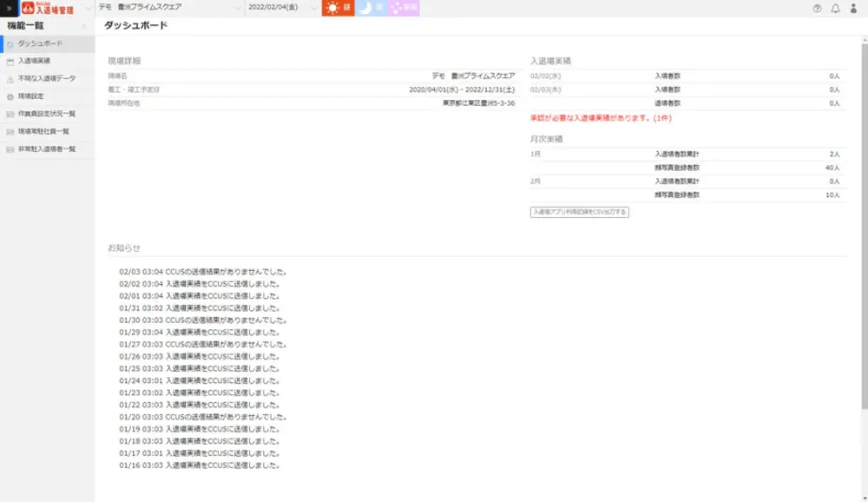The image size is (868, 502).
Task: Select the purple stars late-night shift button
Action: [x=404, y=8]
